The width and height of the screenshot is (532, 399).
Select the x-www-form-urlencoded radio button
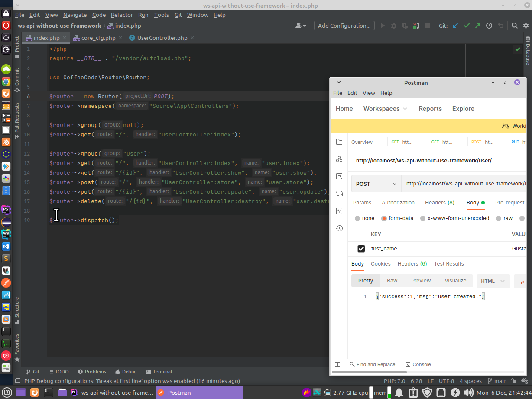423,218
